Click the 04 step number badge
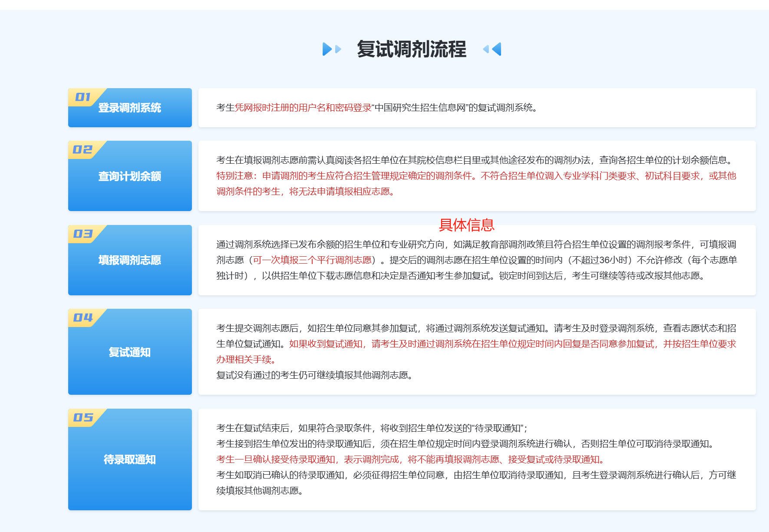The height and width of the screenshot is (532, 769). click(83, 317)
